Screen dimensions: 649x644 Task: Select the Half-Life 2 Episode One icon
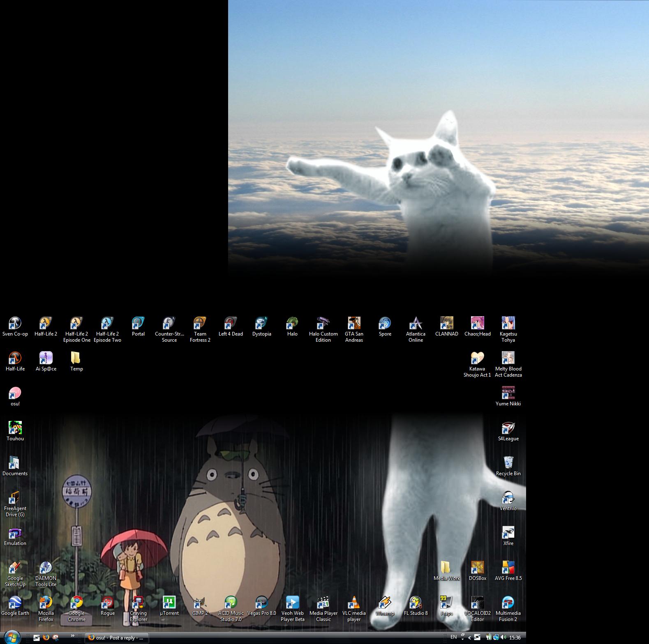click(x=77, y=329)
